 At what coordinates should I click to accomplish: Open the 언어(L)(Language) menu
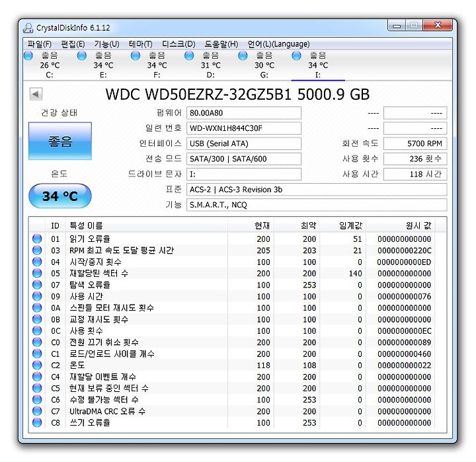click(x=279, y=44)
